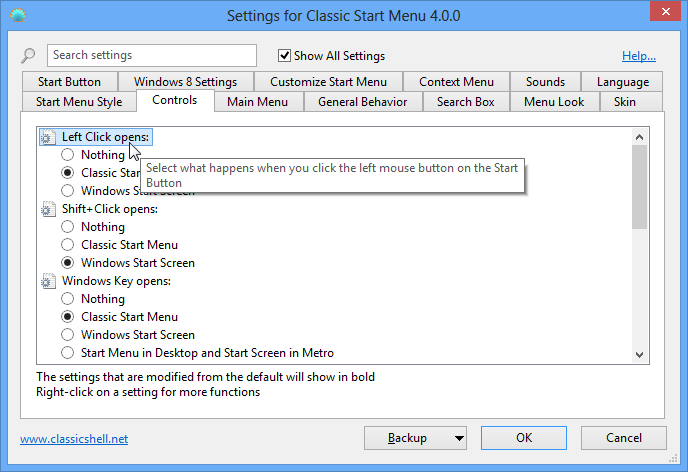The width and height of the screenshot is (688, 472).
Task: Click the vertical scrollbar thumb
Action: coord(639,185)
